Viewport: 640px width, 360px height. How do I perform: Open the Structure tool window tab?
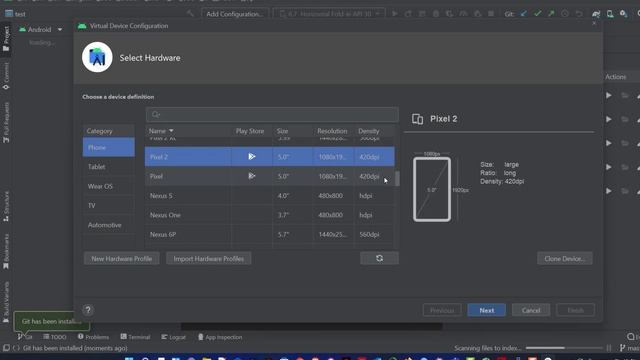pyautogui.click(x=6, y=206)
